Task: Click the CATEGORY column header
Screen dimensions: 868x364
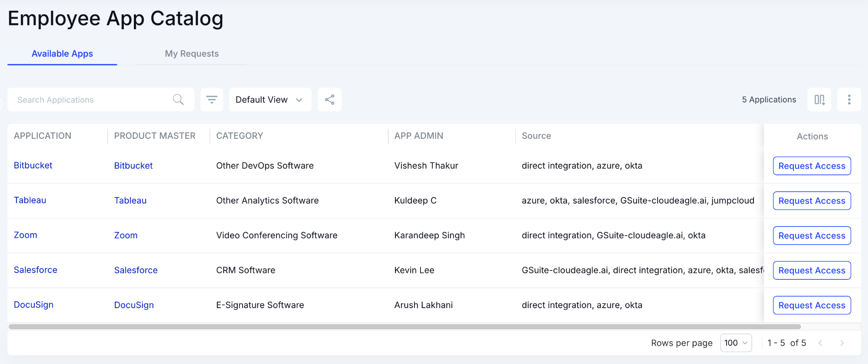Action: pos(239,136)
